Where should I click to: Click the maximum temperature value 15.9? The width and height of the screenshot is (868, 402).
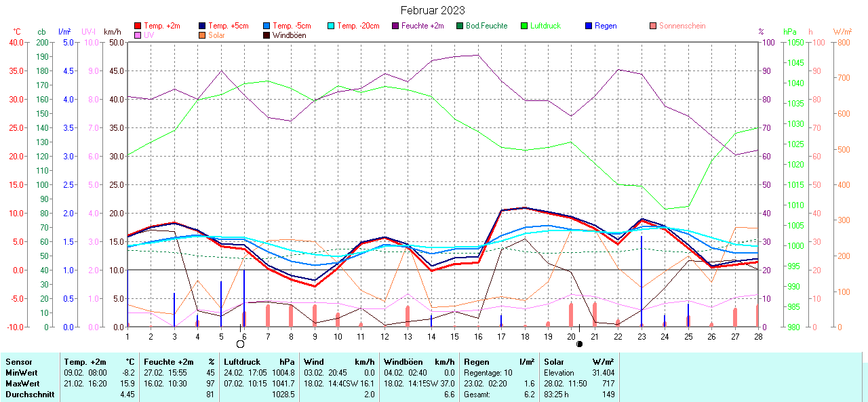(x=128, y=384)
